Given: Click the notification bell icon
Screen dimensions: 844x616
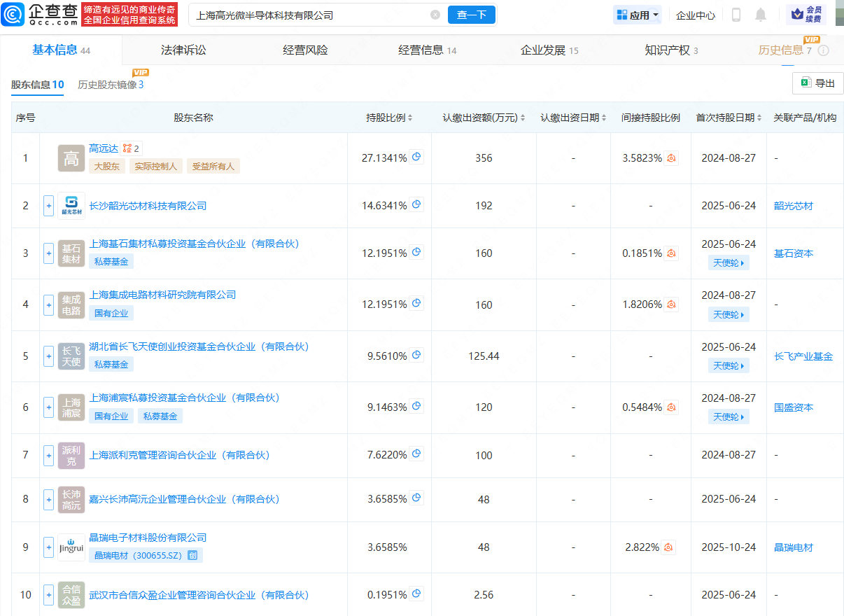Looking at the screenshot, I should [761, 15].
